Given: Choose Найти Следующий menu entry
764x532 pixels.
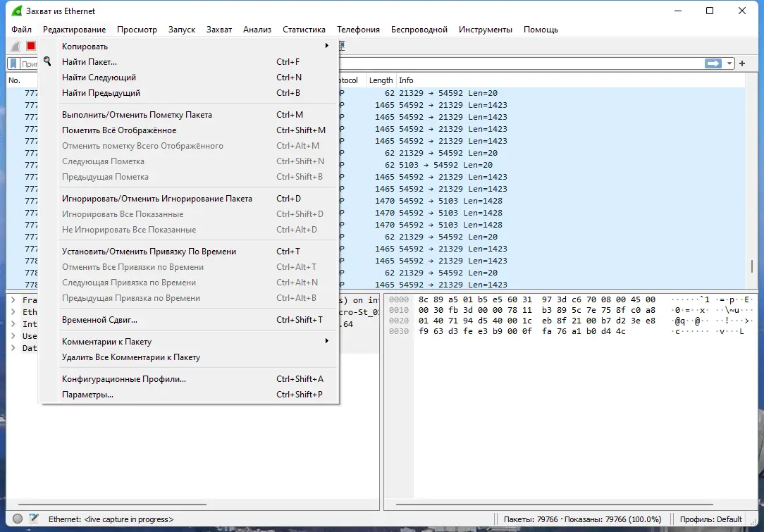Looking at the screenshot, I should (189, 78).
